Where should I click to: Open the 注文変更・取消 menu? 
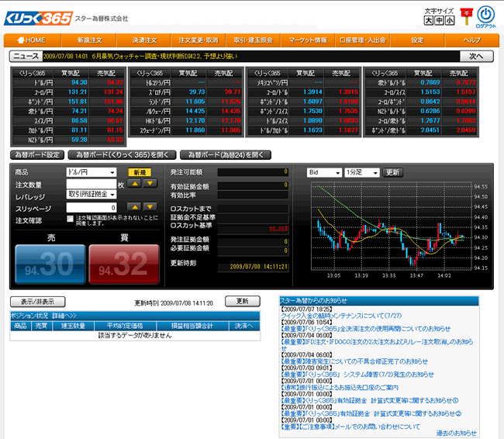(x=198, y=40)
